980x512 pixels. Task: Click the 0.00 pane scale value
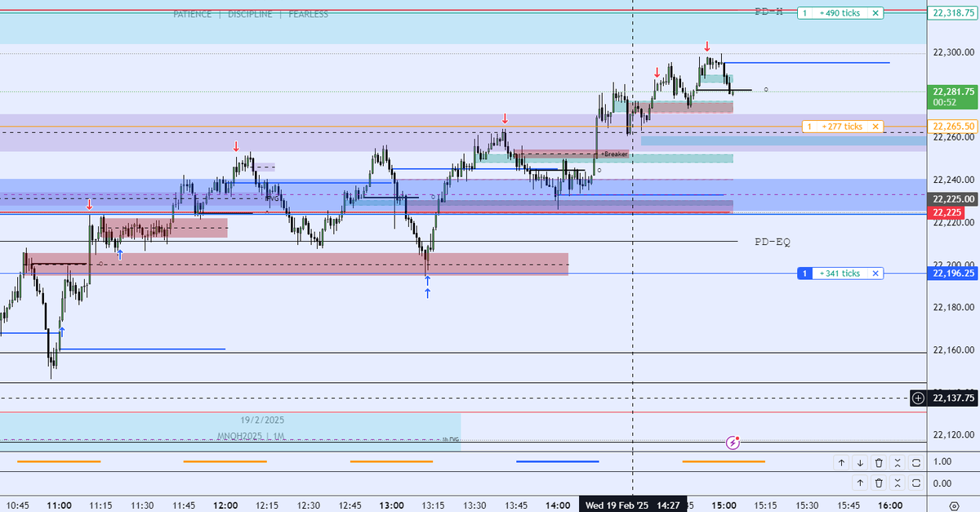point(942,483)
